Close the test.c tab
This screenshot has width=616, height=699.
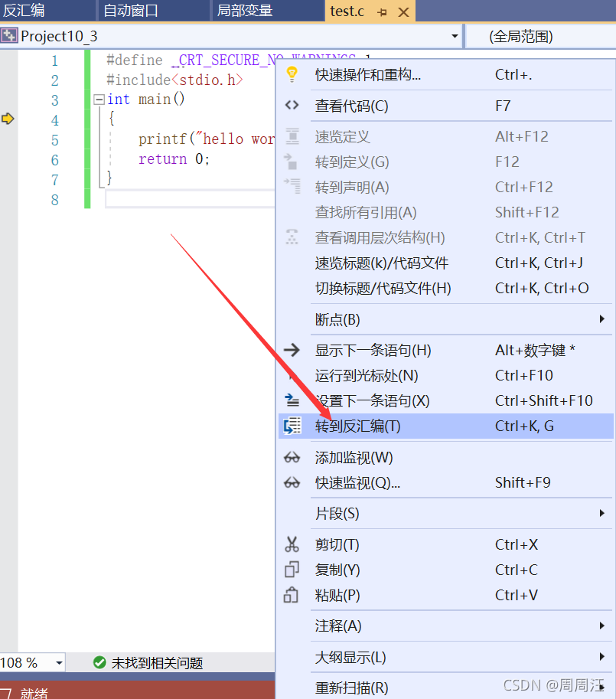coord(403,12)
